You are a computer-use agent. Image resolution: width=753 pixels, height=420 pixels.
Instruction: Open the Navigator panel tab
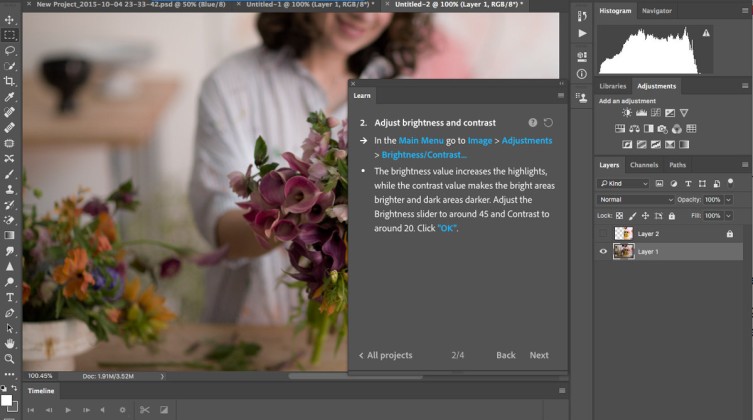coord(657,10)
